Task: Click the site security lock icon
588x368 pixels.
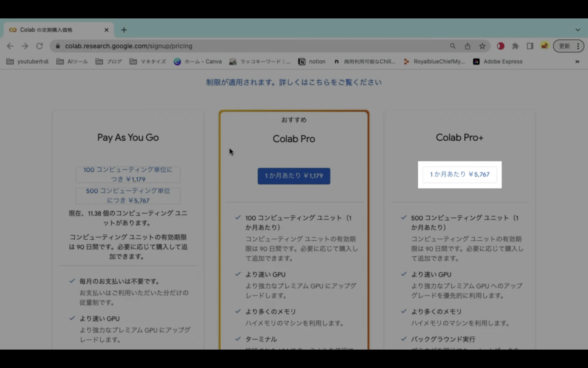Action: tap(57, 46)
